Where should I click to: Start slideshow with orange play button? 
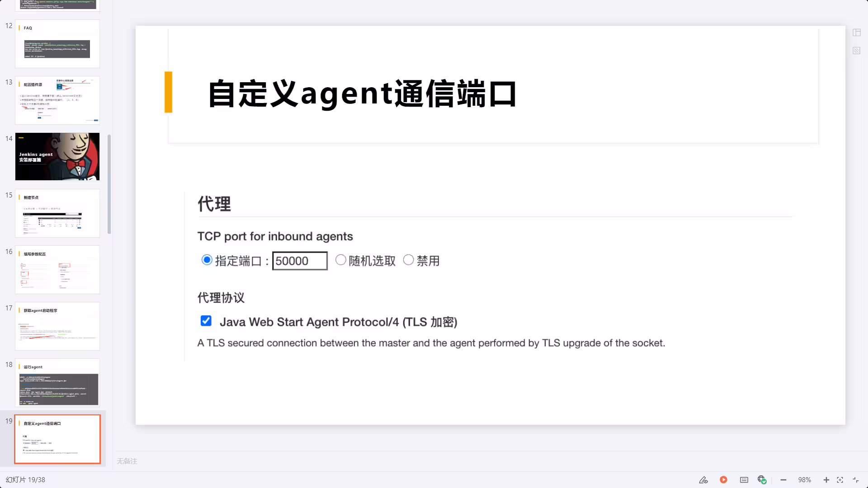point(723,480)
